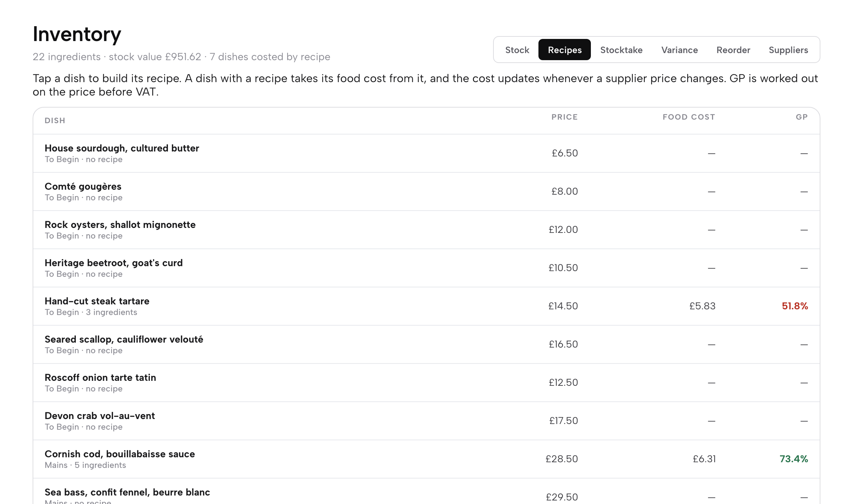Click the GP column header
The height and width of the screenshot is (504, 853).
point(802,117)
